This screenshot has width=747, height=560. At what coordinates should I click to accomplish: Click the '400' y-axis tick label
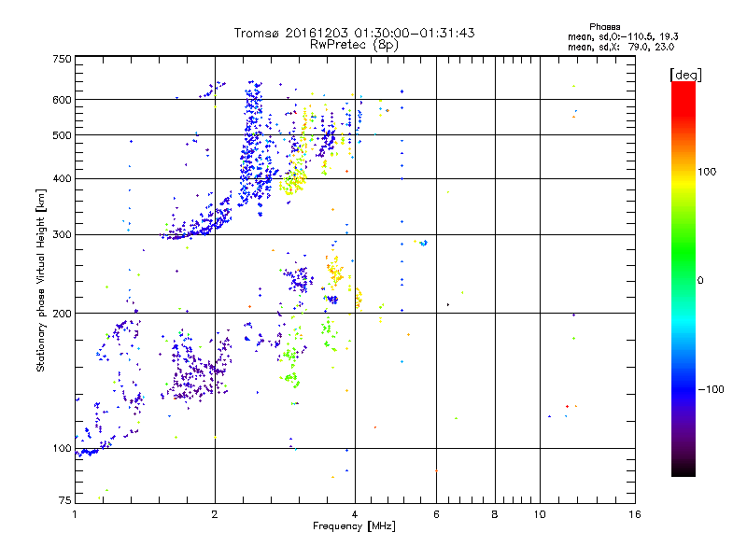[62, 178]
